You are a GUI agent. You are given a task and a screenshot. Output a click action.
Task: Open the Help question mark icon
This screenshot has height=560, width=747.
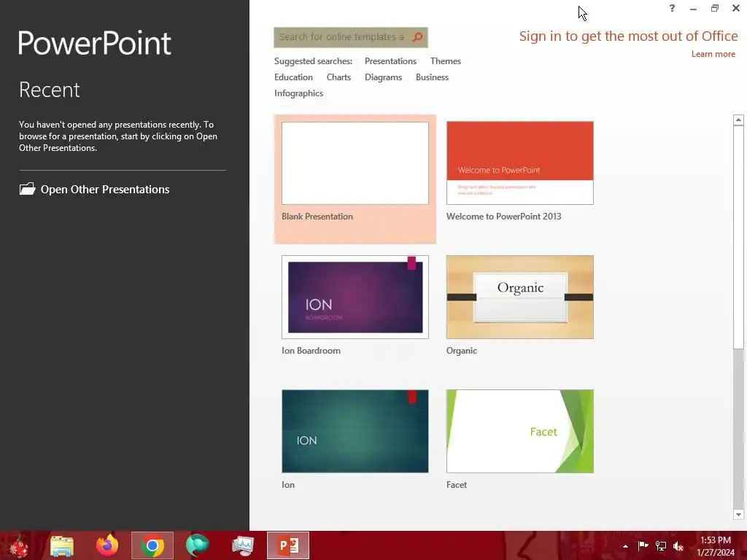pyautogui.click(x=672, y=8)
